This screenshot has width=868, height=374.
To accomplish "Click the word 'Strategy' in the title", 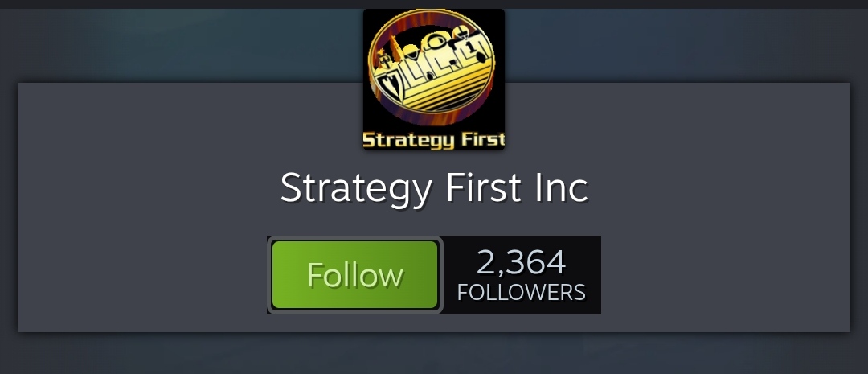I will 356,189.
